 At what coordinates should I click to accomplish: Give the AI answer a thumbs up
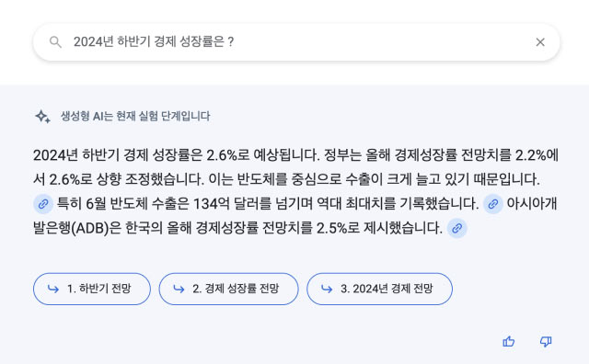point(509,342)
